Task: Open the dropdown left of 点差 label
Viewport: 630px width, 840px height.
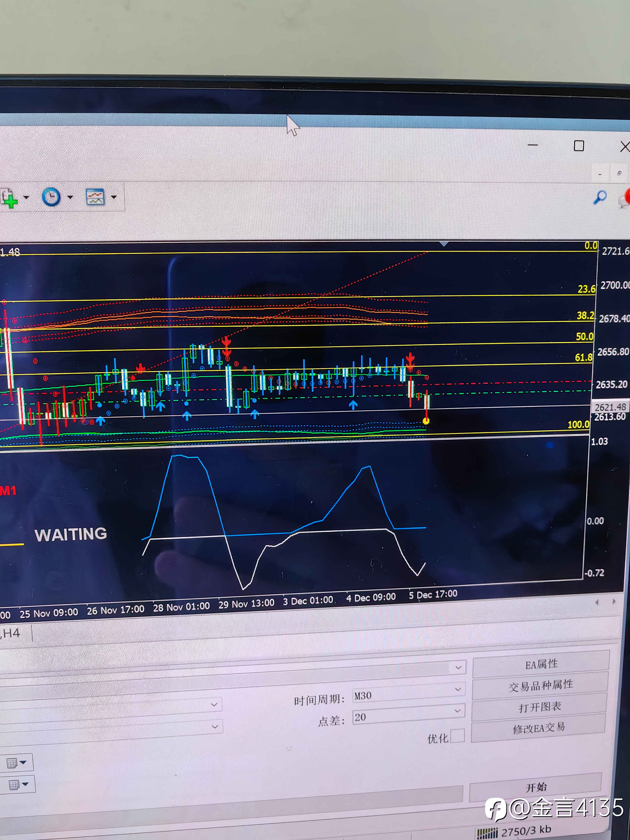Action: click(x=215, y=726)
